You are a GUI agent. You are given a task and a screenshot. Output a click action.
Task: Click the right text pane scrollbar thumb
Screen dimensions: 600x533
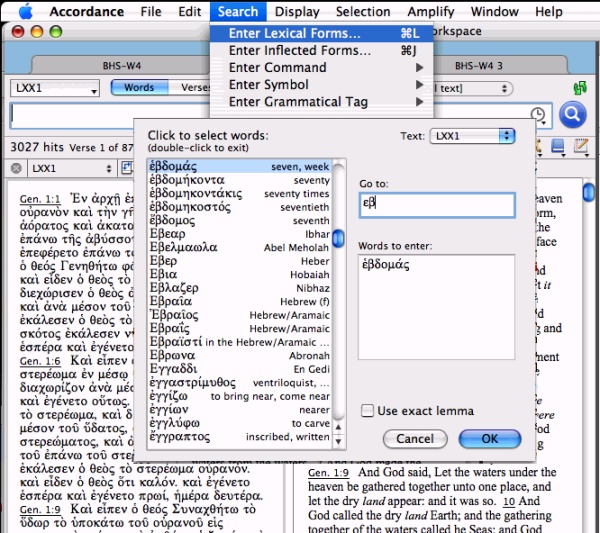coord(589,192)
